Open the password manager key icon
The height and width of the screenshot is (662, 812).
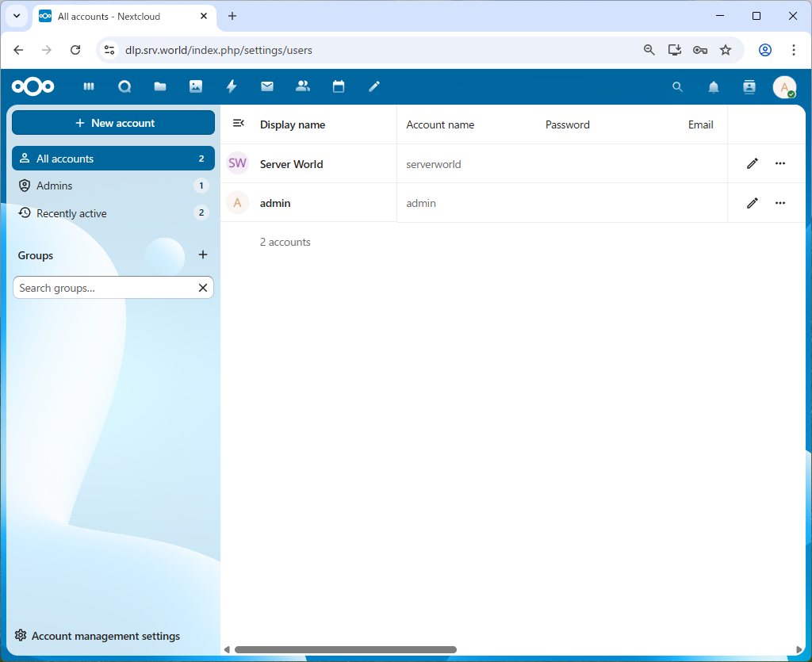pos(700,50)
